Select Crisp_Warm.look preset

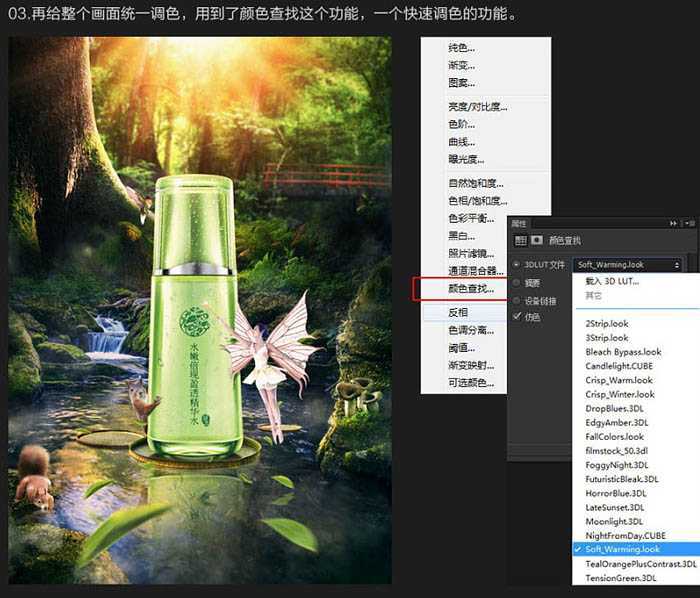point(619,380)
